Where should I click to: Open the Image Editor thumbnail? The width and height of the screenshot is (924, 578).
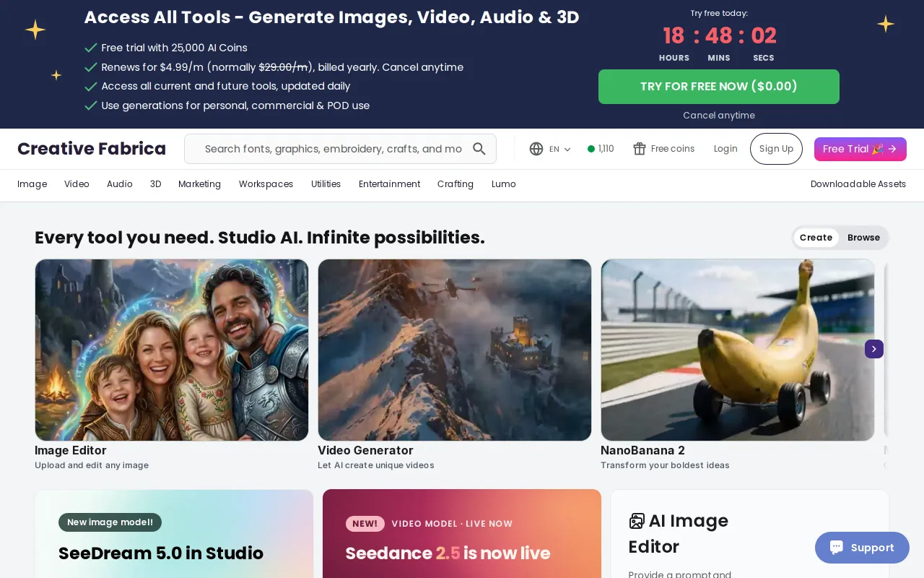click(x=172, y=350)
